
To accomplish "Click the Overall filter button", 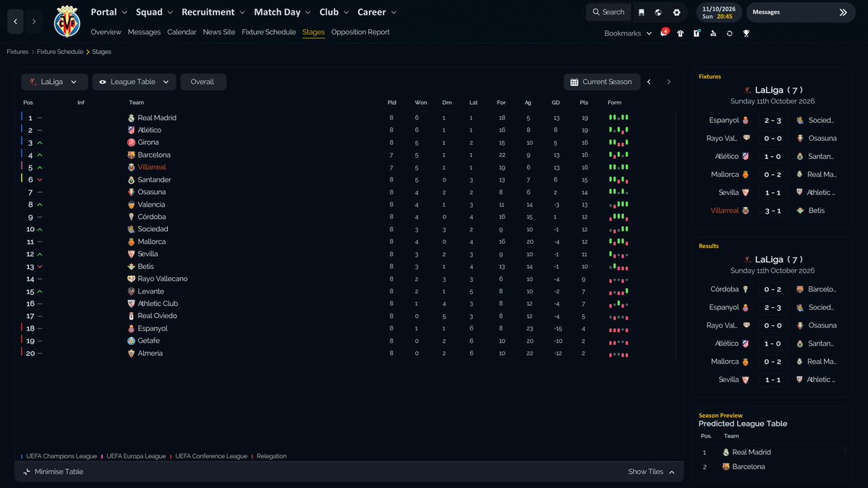I will click(x=203, y=82).
